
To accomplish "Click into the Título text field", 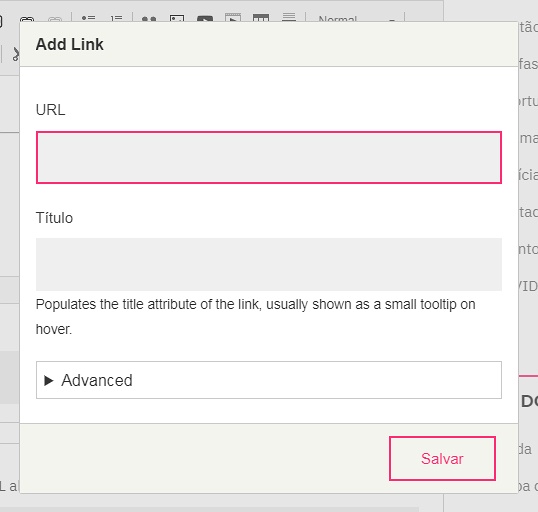I will pyautogui.click(x=269, y=264).
